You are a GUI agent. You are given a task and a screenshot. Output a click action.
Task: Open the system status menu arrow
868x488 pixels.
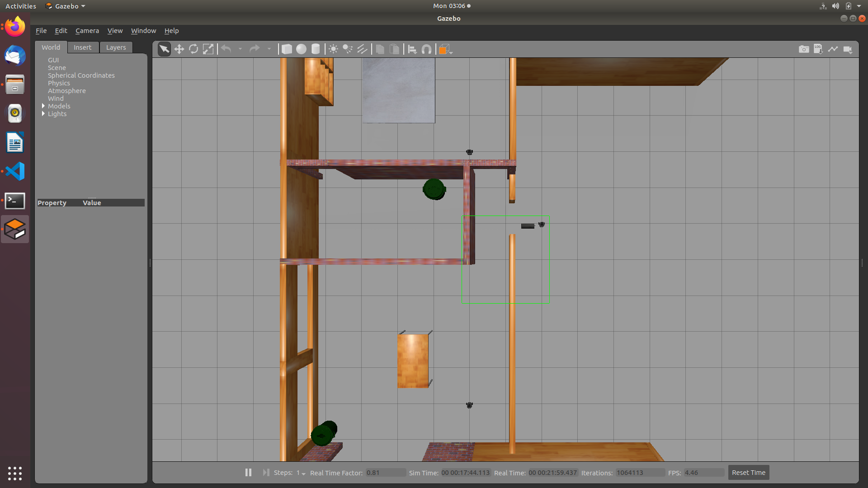pos(859,6)
